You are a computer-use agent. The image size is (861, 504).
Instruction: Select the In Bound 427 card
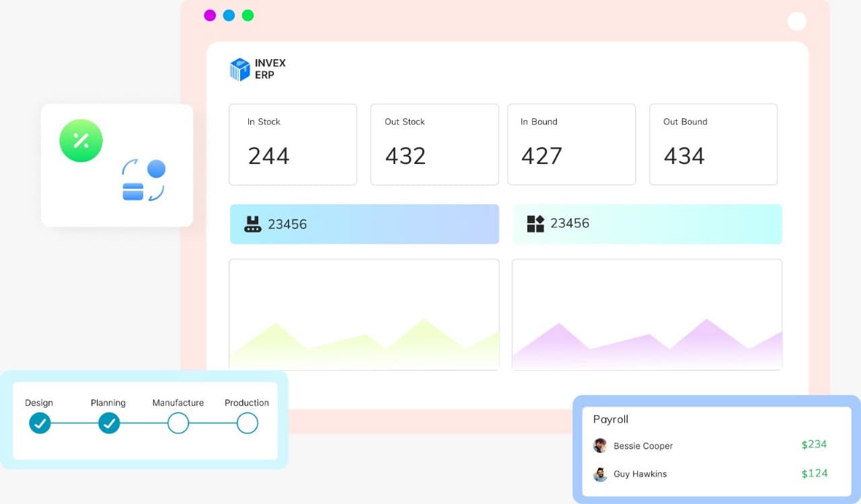(x=571, y=144)
